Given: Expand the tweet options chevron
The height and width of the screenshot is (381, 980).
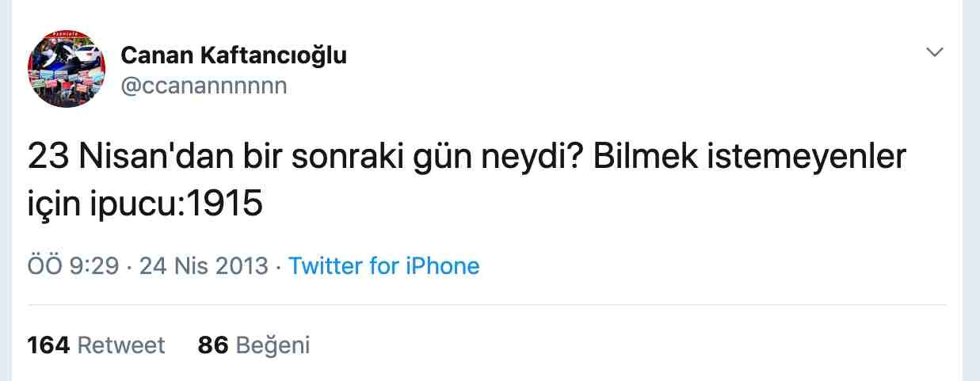Looking at the screenshot, I should 935,52.
